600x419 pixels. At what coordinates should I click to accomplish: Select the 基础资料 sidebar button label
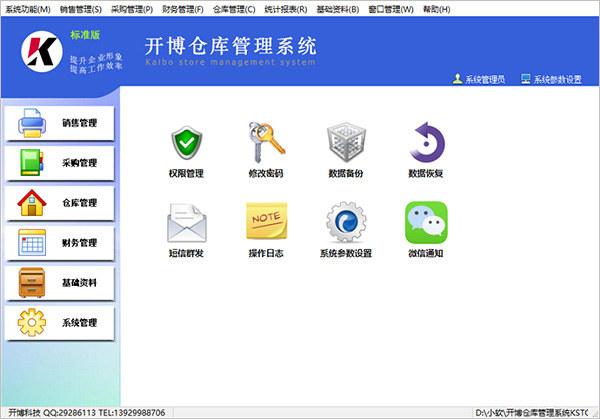[80, 283]
